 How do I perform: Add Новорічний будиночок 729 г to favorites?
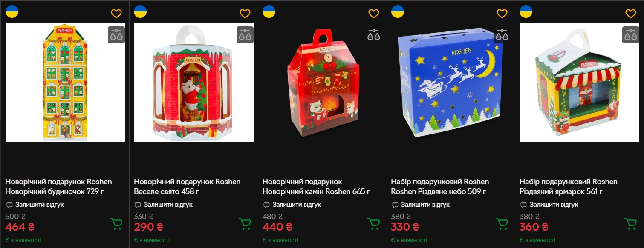pos(116,13)
